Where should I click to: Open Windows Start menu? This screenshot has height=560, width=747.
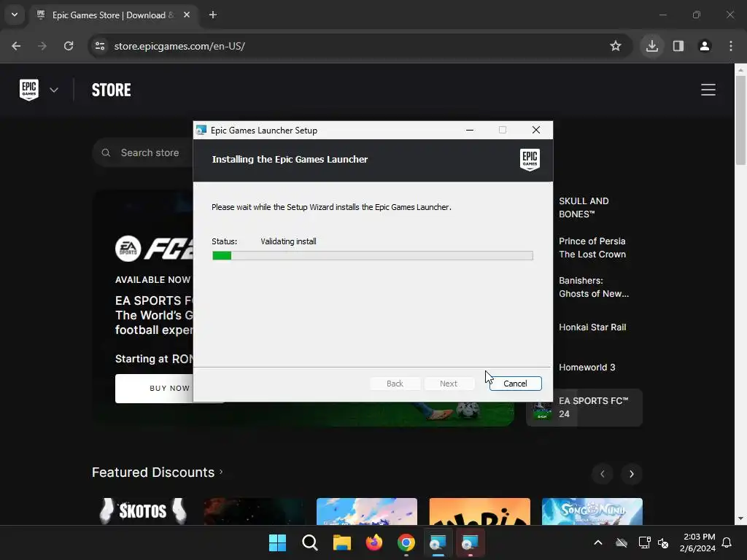click(x=277, y=542)
